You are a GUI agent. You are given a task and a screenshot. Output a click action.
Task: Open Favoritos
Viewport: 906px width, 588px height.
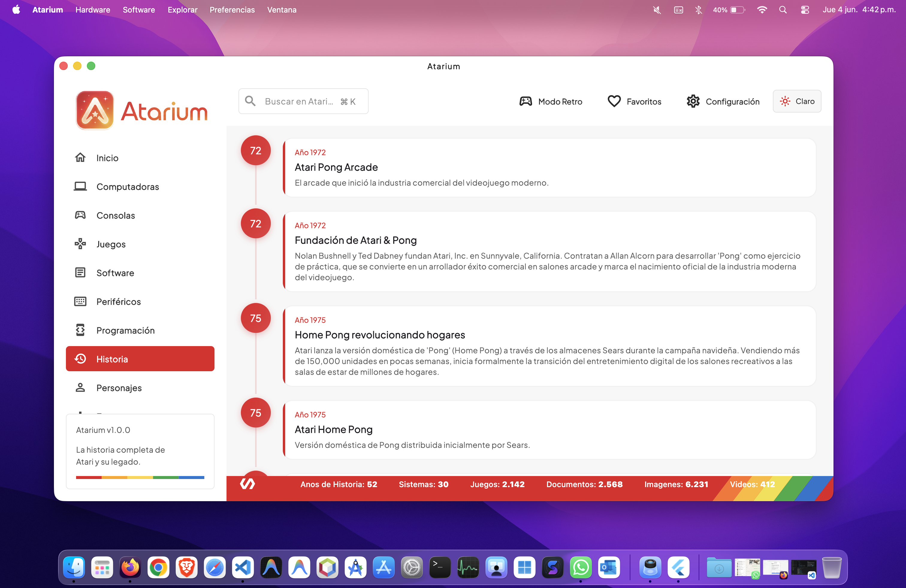(635, 101)
